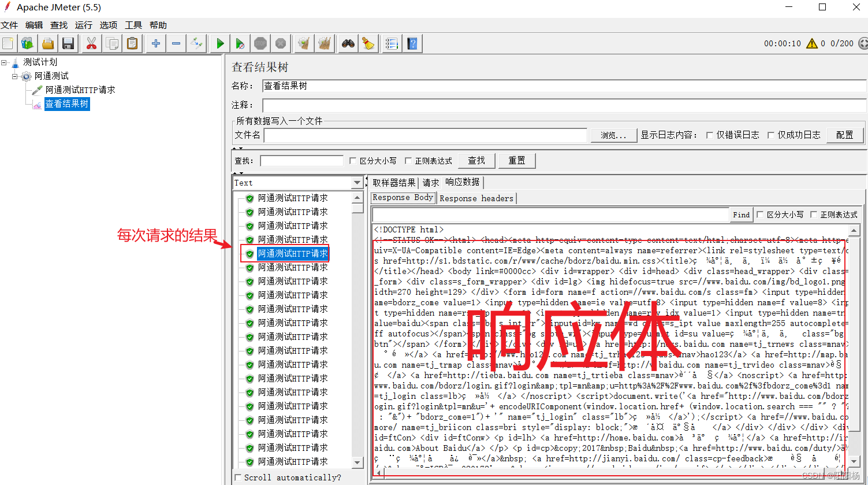Click the Find button in response panel
This screenshot has width=868, height=485.
pos(742,214)
